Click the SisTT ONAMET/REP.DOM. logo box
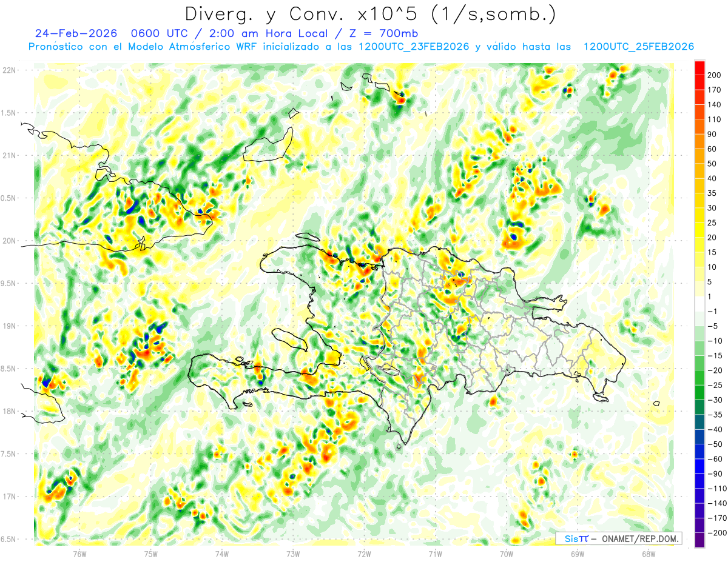 click(x=618, y=538)
